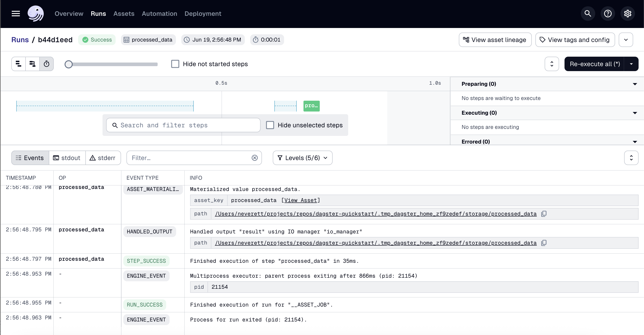
Task: Open the Levels (5/6) filter dropdown
Action: coord(302,158)
